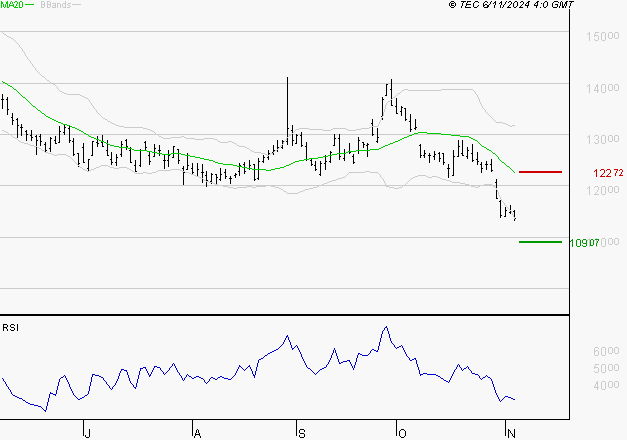Click the red resistance level line

click(540, 172)
